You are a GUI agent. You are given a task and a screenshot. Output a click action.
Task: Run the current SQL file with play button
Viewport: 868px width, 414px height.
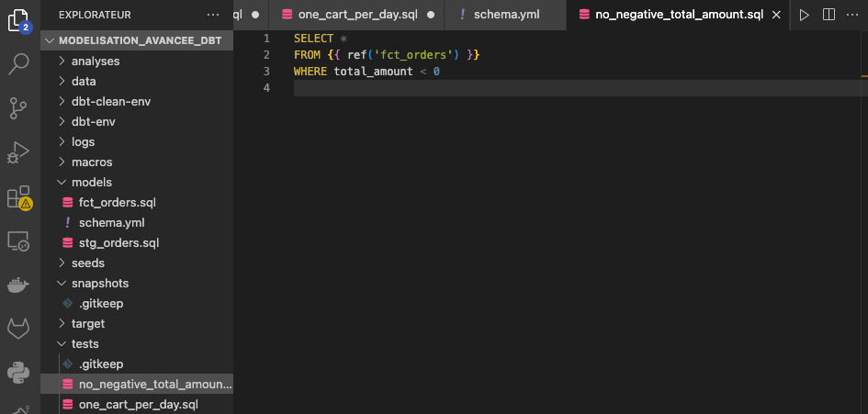pyautogui.click(x=804, y=15)
